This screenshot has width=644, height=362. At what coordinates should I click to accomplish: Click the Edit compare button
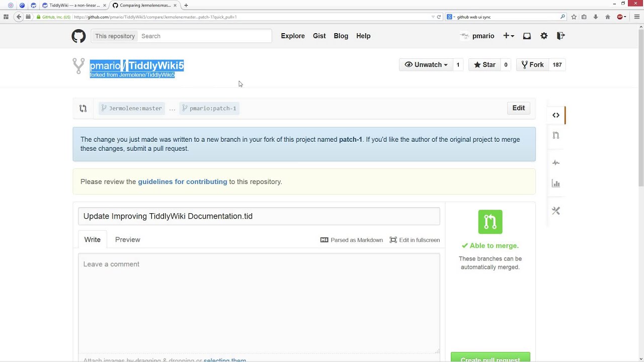click(x=518, y=108)
